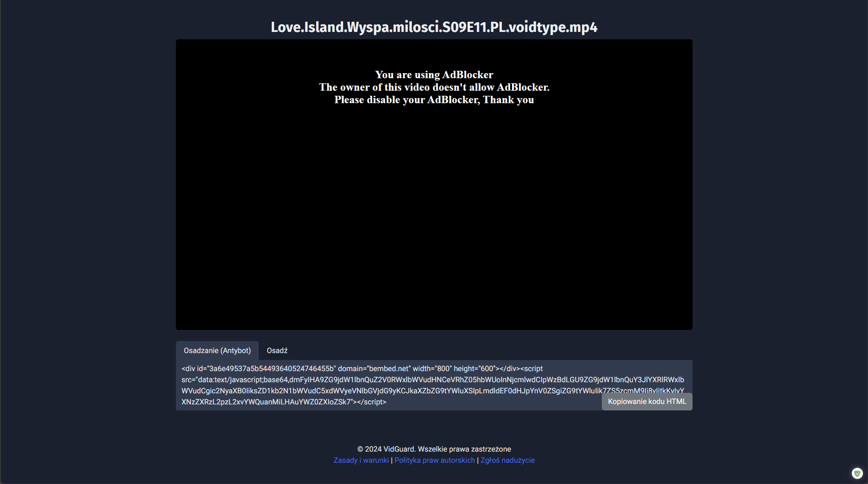Click the Love.Island video filename title

coord(434,27)
